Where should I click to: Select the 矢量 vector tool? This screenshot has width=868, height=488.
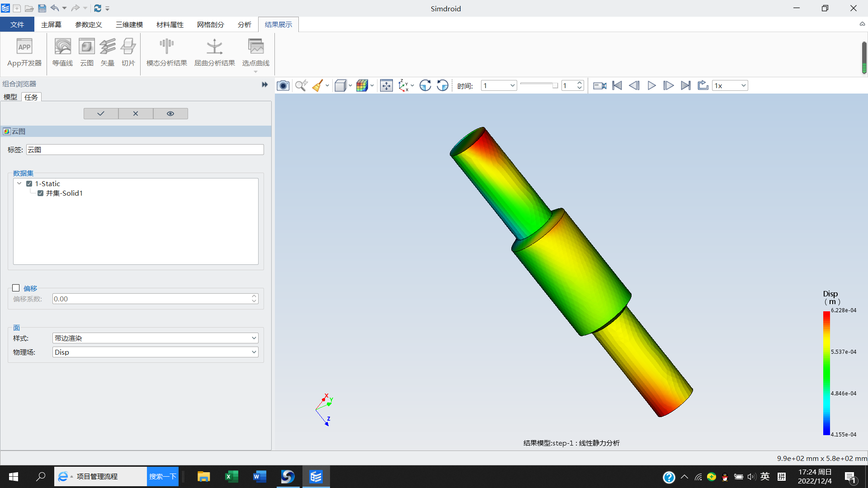click(108, 52)
